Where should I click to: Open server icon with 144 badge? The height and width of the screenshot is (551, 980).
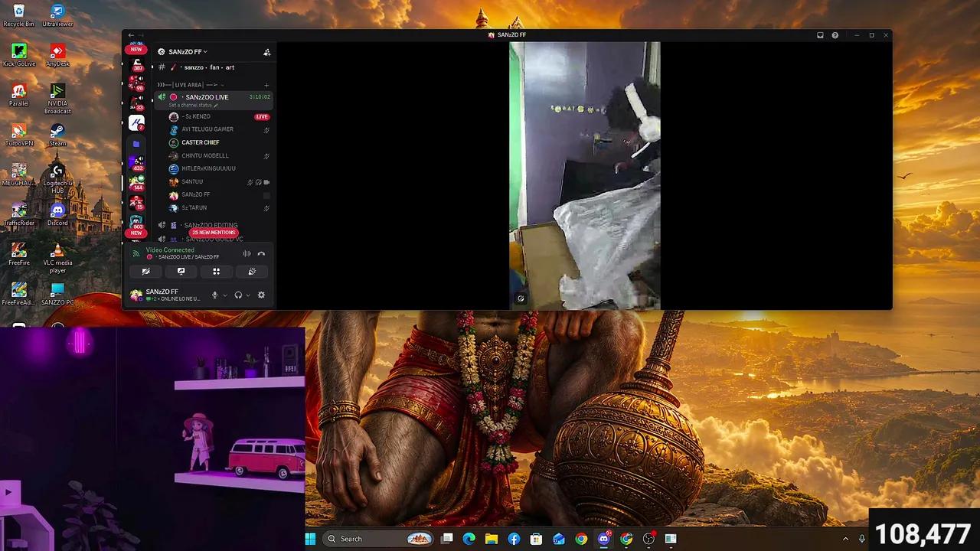[137, 183]
